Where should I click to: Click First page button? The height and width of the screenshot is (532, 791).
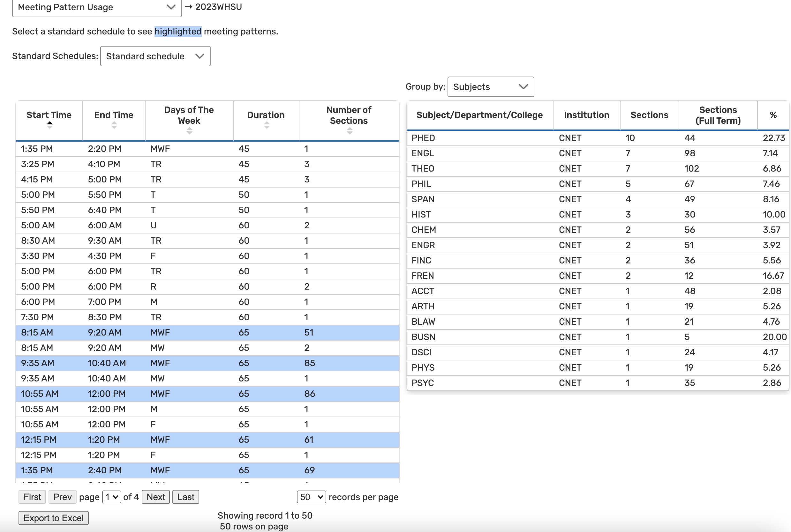32,497
